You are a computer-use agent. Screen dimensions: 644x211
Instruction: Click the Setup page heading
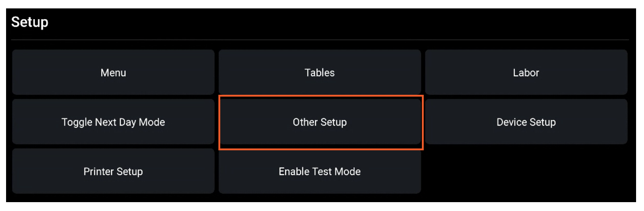point(30,22)
